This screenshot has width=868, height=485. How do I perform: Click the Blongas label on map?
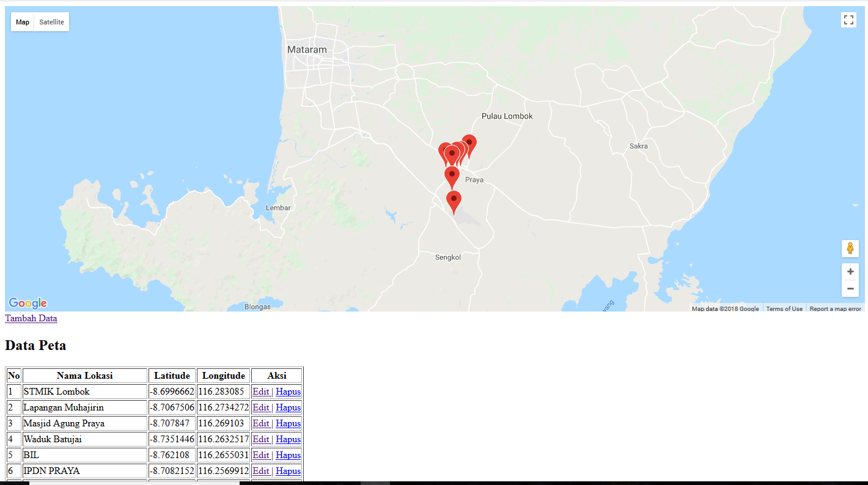257,307
